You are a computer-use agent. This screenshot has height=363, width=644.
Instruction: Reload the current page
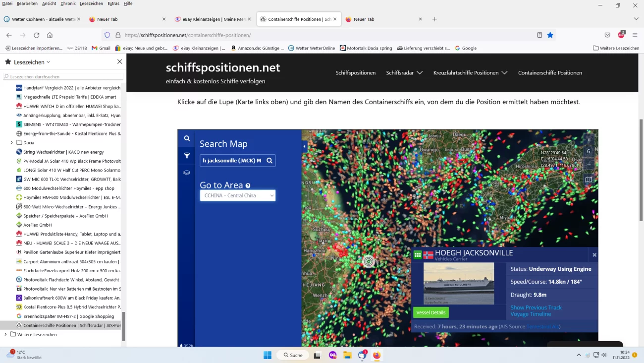[x=36, y=35]
